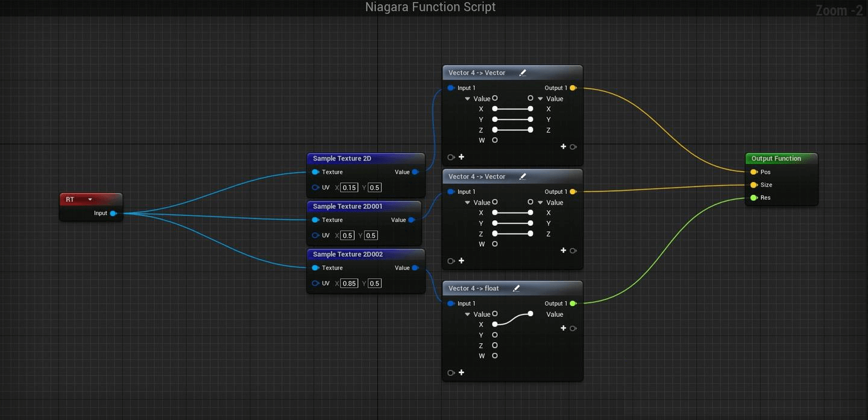This screenshot has height=420, width=868.
Task: Select the Vector 4 -> float node title
Action: [474, 288]
